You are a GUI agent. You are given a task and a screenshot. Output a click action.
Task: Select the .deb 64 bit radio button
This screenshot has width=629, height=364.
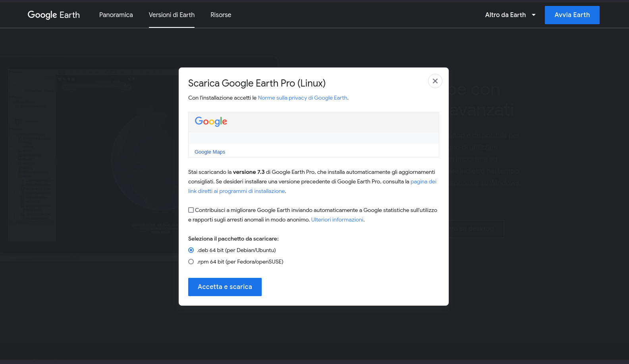(x=191, y=250)
